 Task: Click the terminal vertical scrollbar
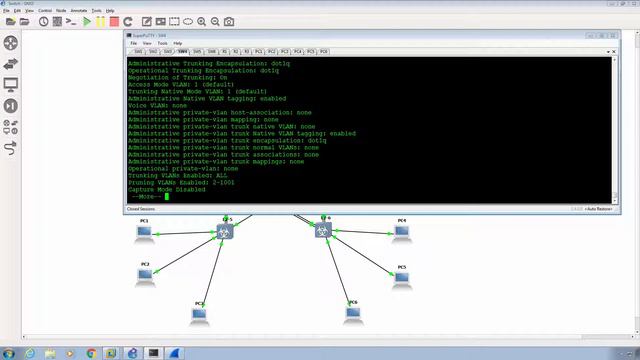615,130
